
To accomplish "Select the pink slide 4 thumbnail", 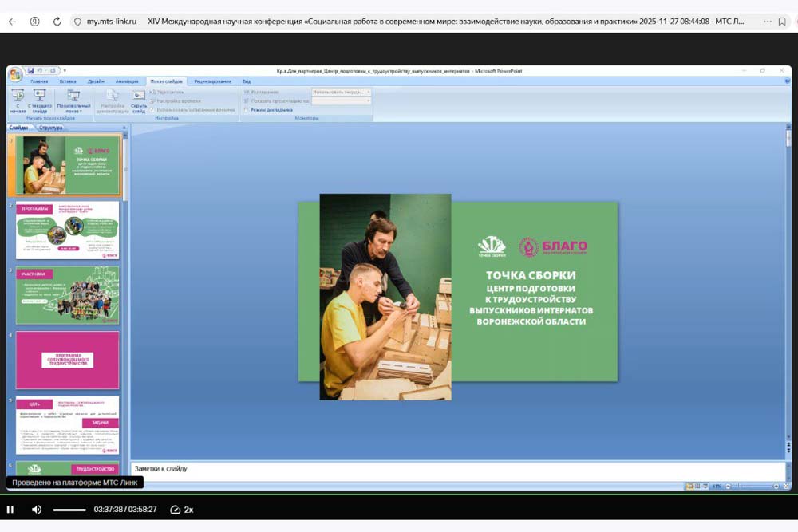I will (x=67, y=361).
